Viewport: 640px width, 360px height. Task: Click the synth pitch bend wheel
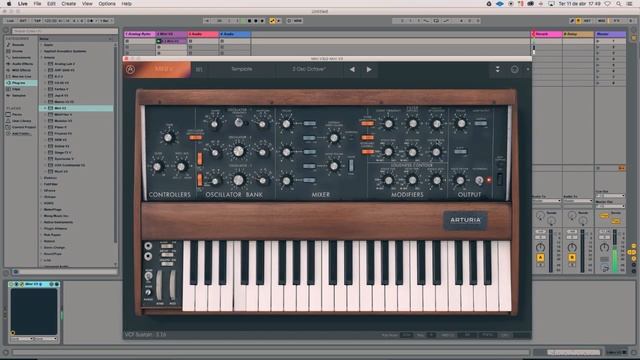[x=159, y=286]
